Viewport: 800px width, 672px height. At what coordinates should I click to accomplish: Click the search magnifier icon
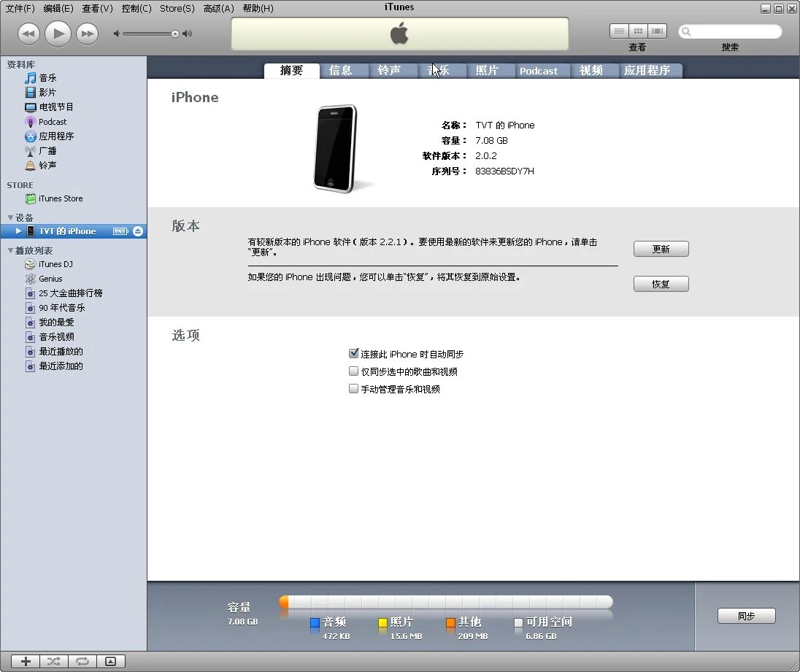[686, 31]
